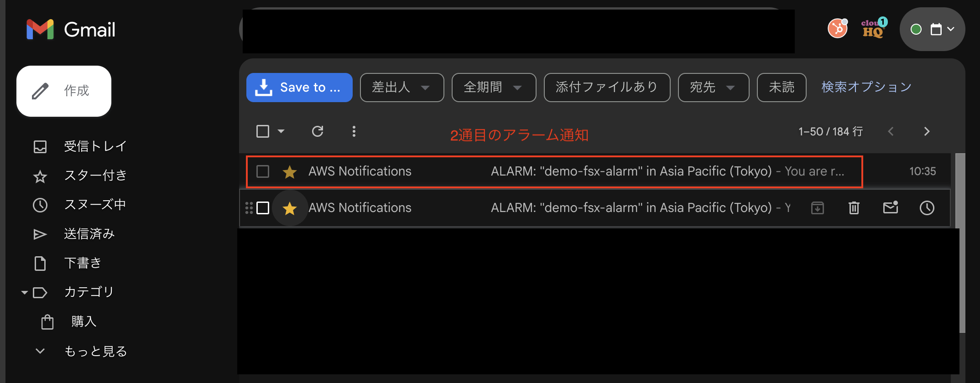Viewport: 980px width, 383px height.
Task: Archive the hovered AWS Notifications email
Action: click(818, 208)
